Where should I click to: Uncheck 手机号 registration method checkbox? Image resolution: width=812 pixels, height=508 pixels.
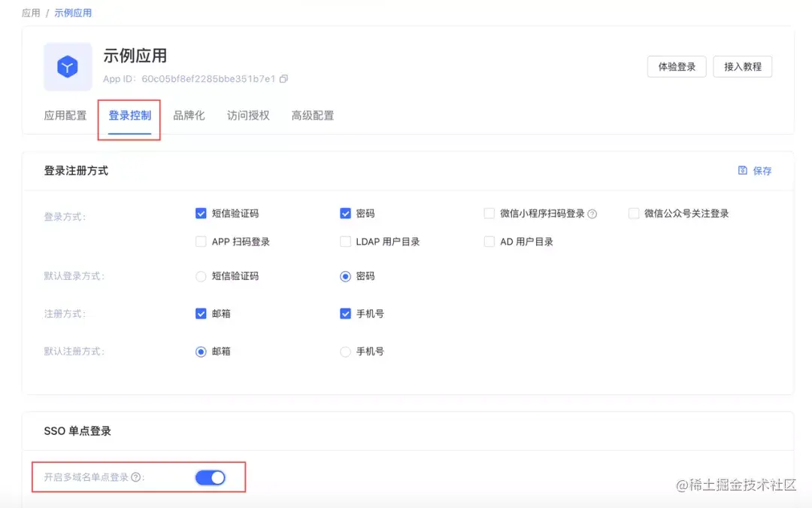tap(345, 314)
